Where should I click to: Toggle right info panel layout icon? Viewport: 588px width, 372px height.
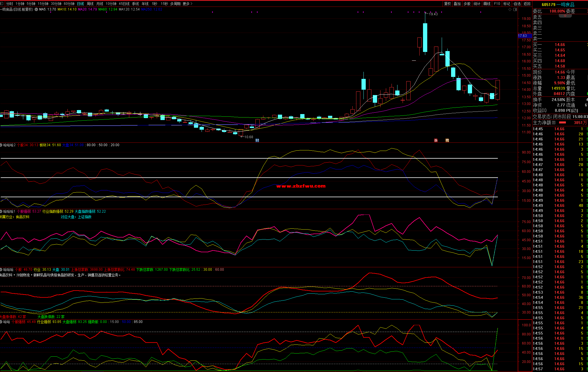pos(515,9)
